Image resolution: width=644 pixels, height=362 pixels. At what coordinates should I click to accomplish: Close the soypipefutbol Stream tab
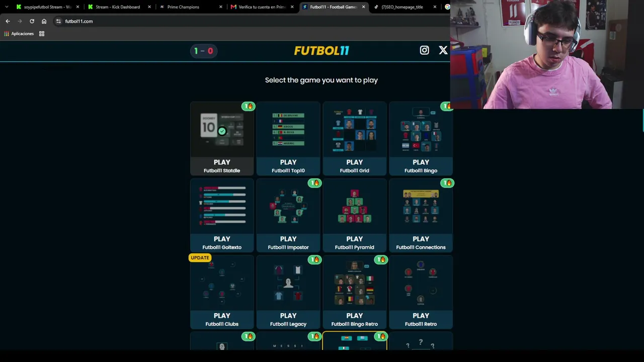[77, 7]
